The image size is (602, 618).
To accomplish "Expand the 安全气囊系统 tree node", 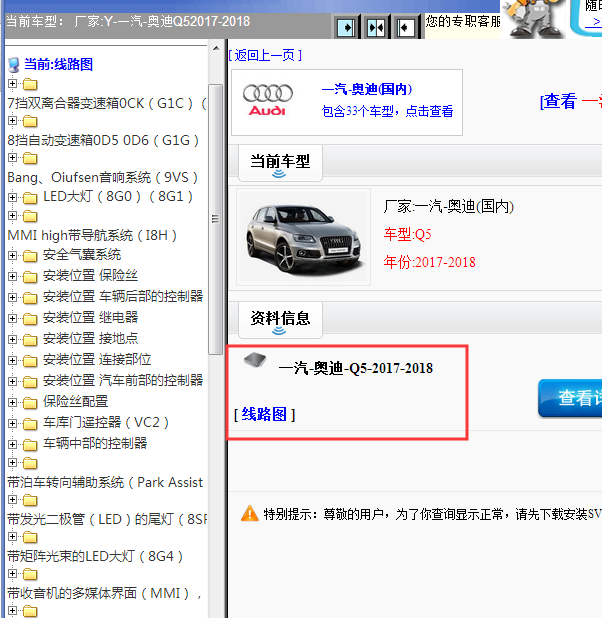I will coord(13,255).
